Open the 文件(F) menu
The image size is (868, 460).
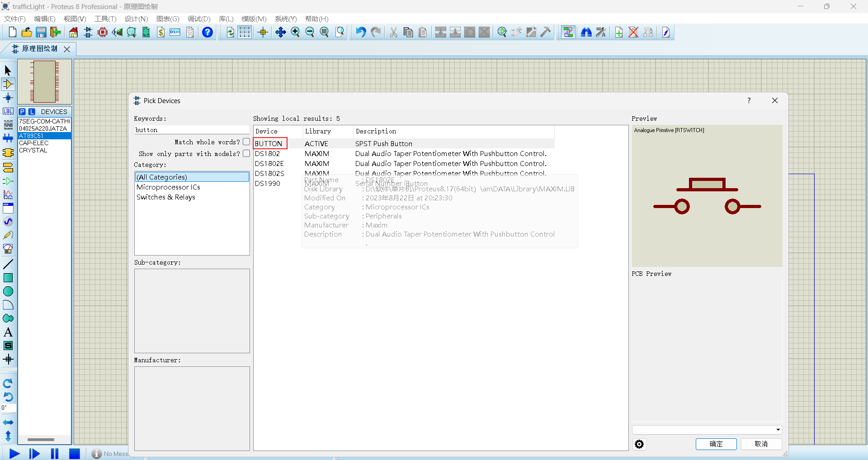(x=15, y=19)
